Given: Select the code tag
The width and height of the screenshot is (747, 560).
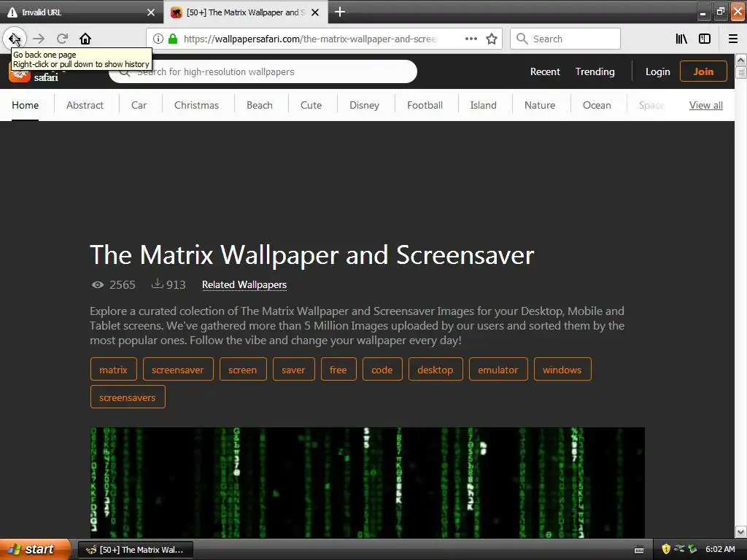Looking at the screenshot, I should pos(382,370).
